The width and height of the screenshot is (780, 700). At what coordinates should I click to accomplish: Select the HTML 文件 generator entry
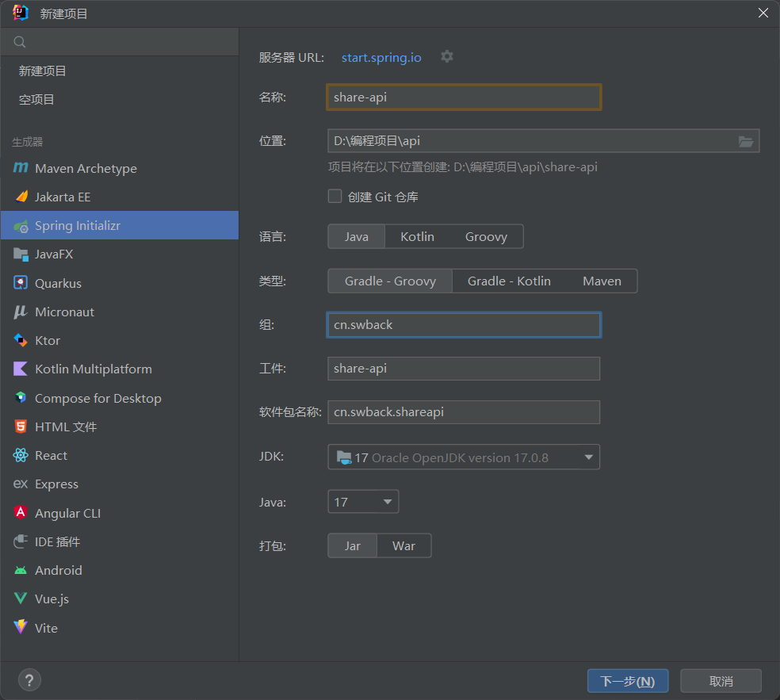click(120, 427)
